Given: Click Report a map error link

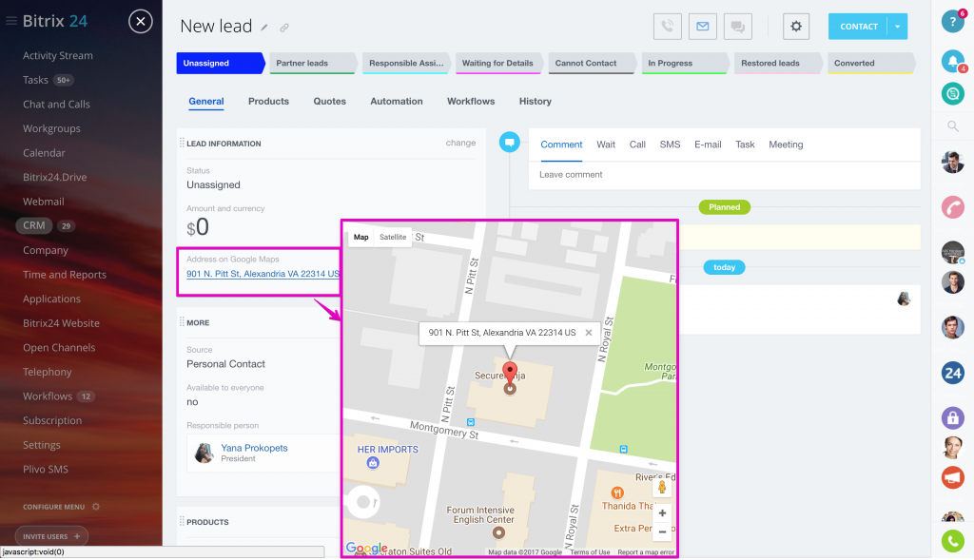Looking at the screenshot, I should (x=646, y=552).
